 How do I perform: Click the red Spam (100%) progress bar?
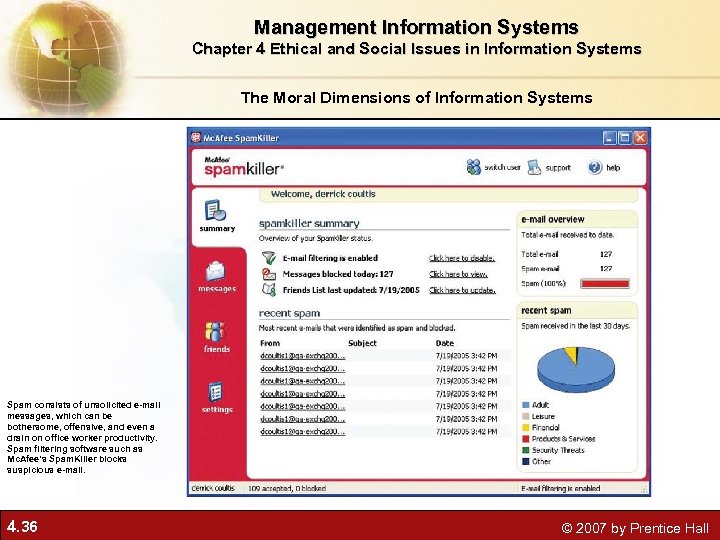click(x=604, y=283)
